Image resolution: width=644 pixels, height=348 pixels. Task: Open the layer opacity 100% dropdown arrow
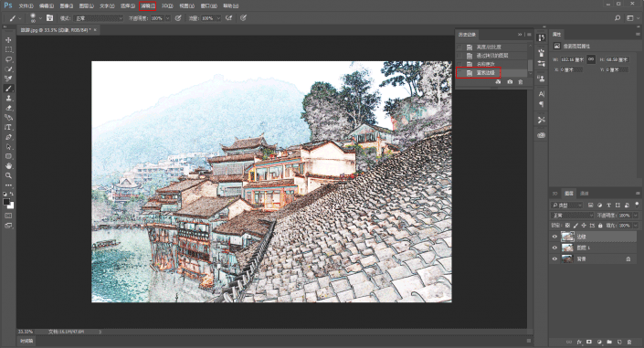click(x=636, y=216)
